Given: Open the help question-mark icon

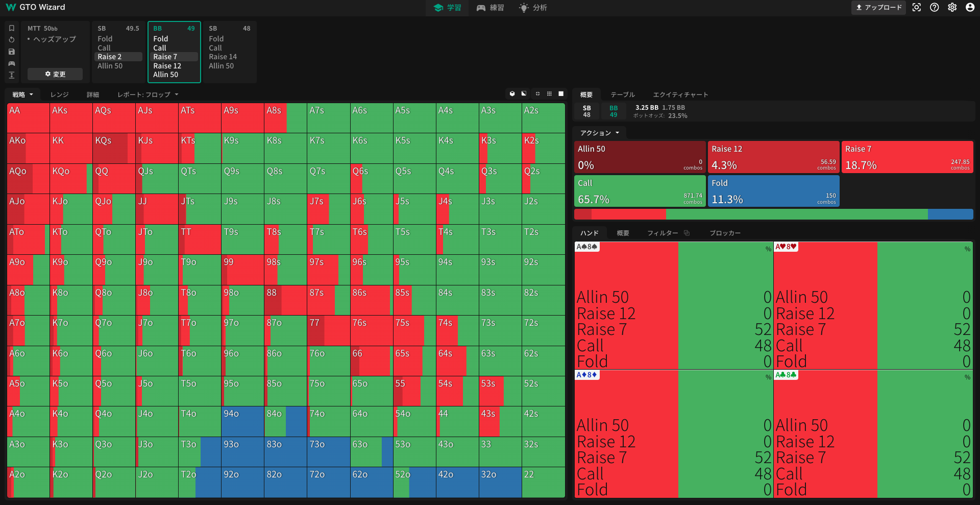Looking at the screenshot, I should click(x=935, y=7).
